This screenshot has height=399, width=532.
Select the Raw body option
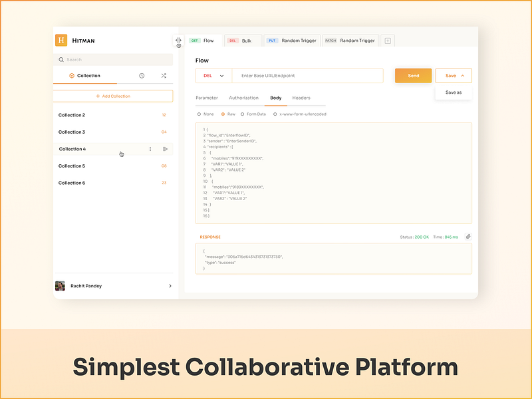coord(223,114)
